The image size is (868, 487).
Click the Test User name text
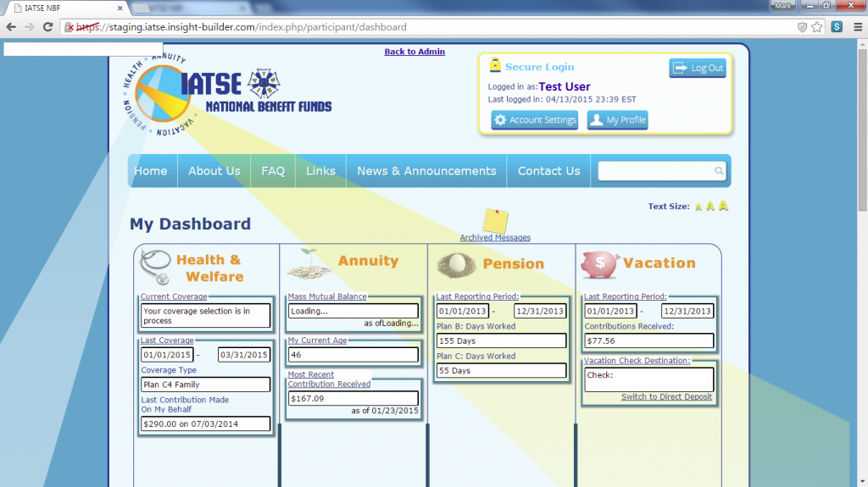pyautogui.click(x=565, y=87)
